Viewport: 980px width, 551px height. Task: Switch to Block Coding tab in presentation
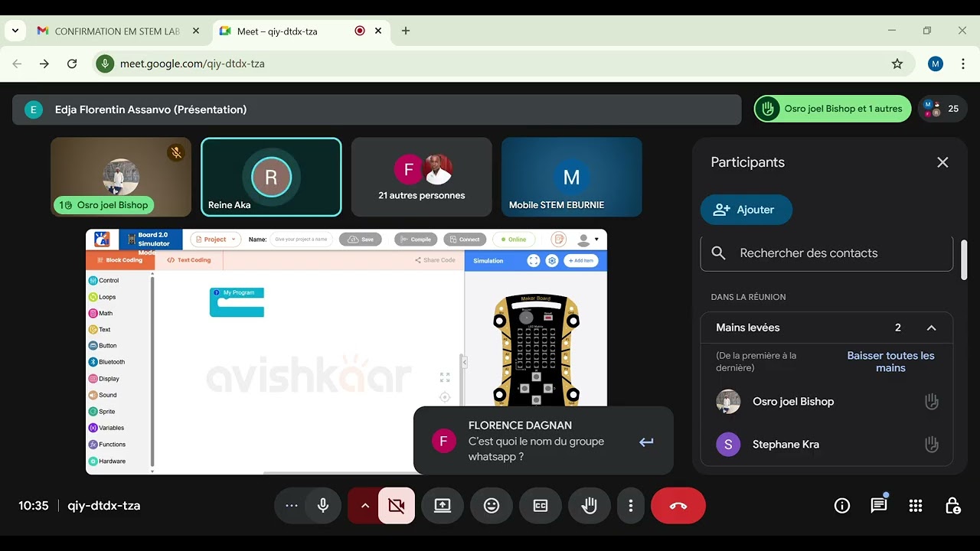119,260
